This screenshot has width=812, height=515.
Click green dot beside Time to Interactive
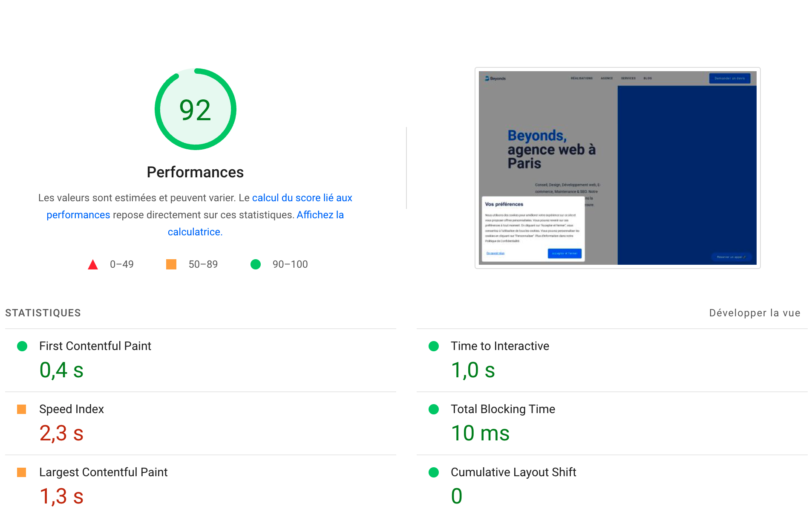pyautogui.click(x=434, y=346)
